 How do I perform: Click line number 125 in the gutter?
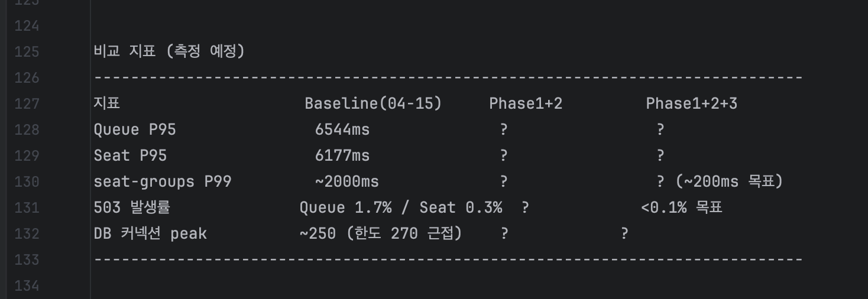coord(27,52)
